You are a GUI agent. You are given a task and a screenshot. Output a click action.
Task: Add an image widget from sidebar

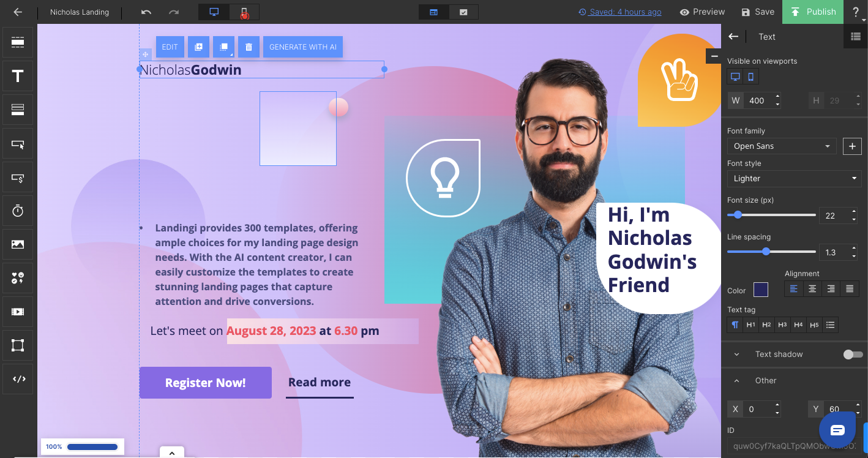point(18,245)
